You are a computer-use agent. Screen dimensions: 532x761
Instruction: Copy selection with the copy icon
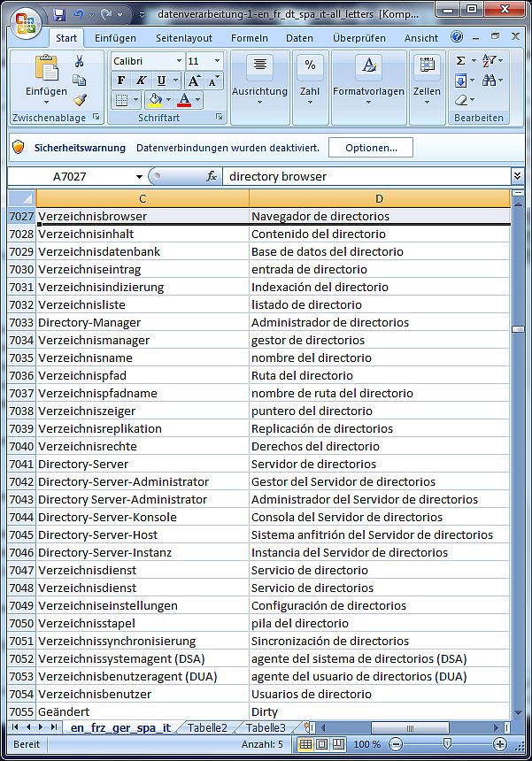pos(79,80)
